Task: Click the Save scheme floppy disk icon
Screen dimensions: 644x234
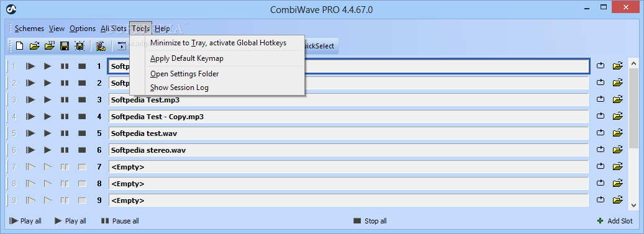Action: click(65, 46)
